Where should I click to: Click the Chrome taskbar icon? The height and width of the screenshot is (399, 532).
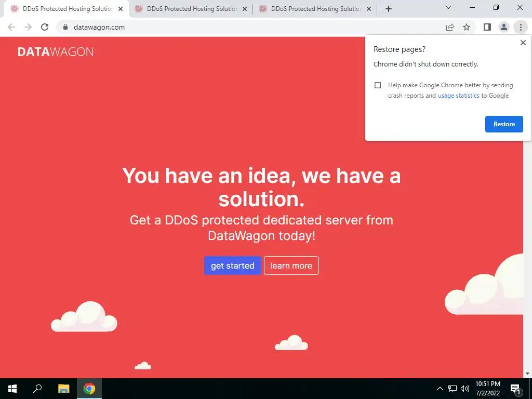(x=89, y=389)
